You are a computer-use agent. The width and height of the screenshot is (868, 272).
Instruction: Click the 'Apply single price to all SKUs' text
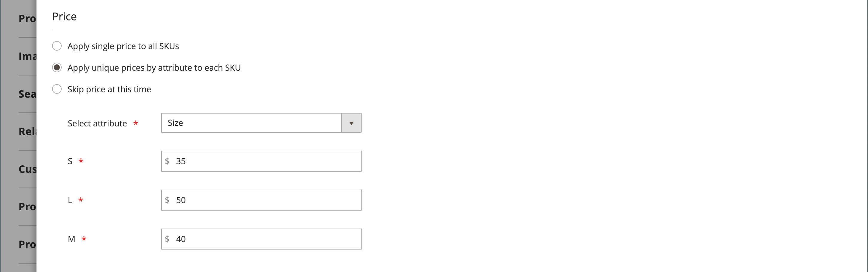[123, 46]
